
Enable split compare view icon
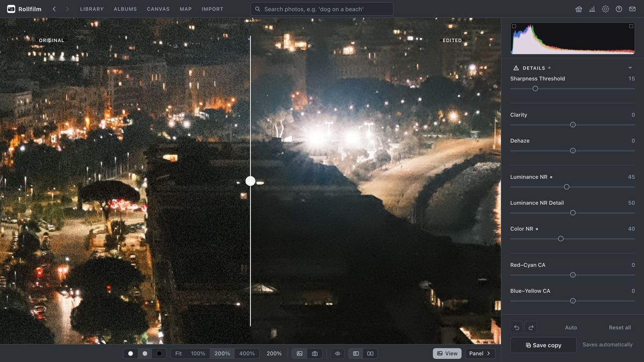356,353
